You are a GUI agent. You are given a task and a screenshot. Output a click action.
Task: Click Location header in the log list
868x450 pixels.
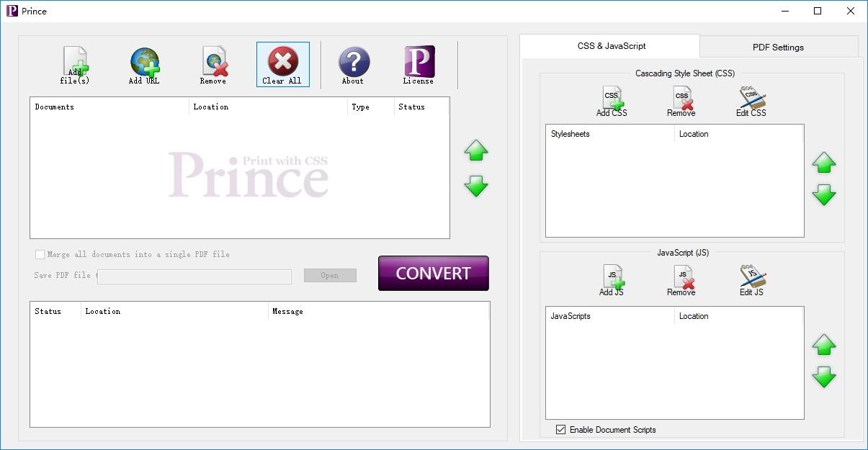(174, 311)
